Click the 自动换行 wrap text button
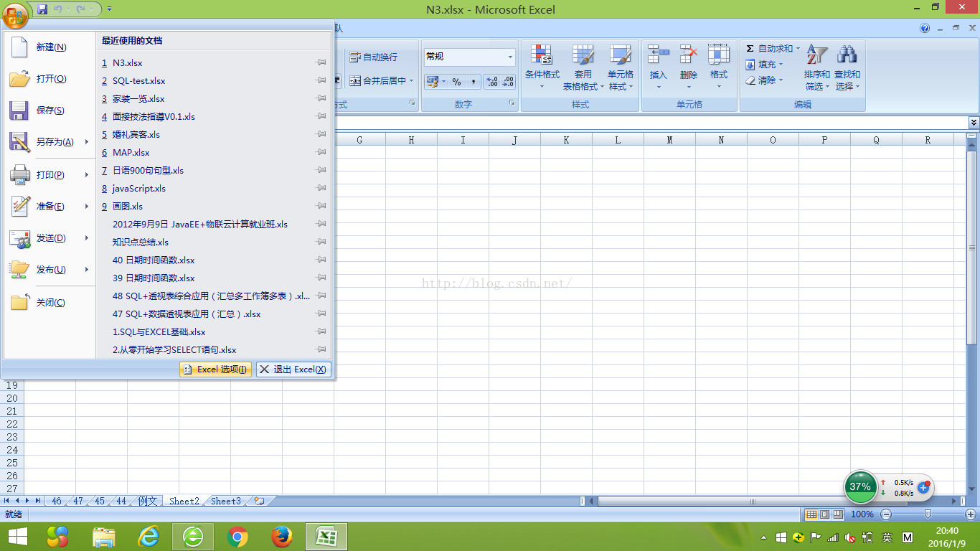 click(374, 57)
